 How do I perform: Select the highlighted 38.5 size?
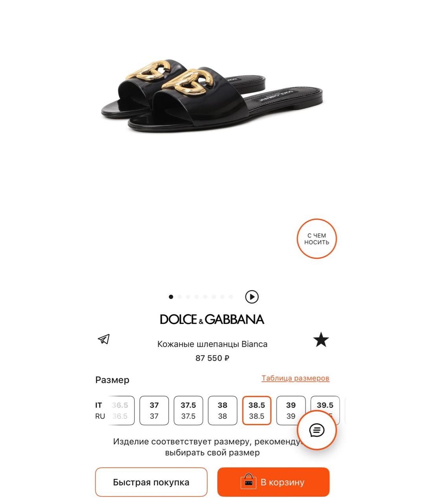point(257,411)
